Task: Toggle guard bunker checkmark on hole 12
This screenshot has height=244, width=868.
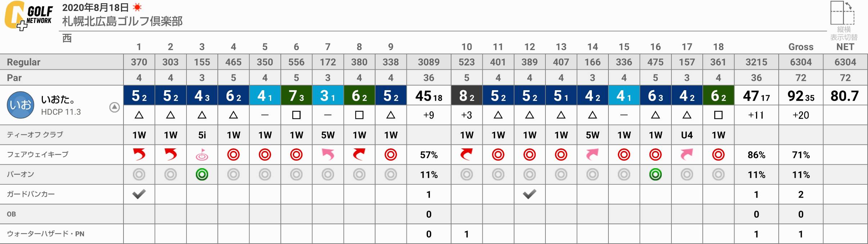Action: 530,194
